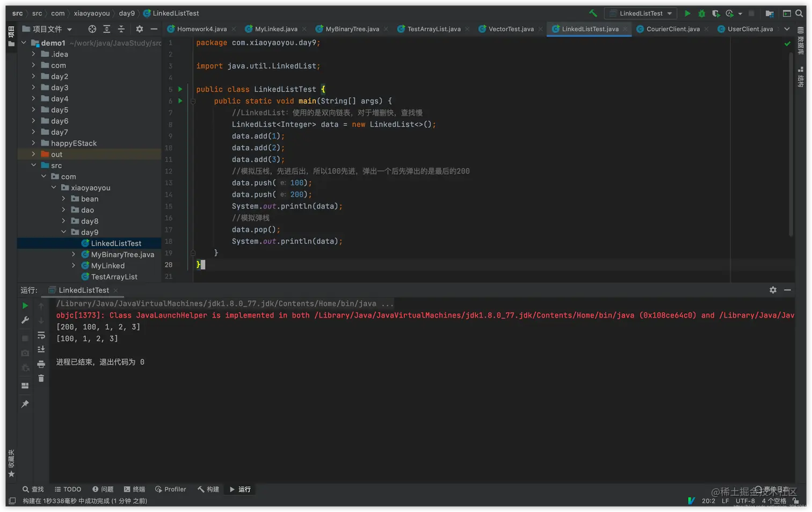812x512 pixels.
Task: Click the editor vertical scrollbar
Action: [791, 144]
